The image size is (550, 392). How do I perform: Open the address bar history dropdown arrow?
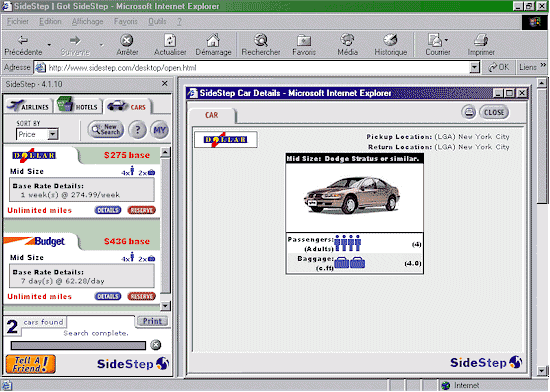tap(474, 67)
